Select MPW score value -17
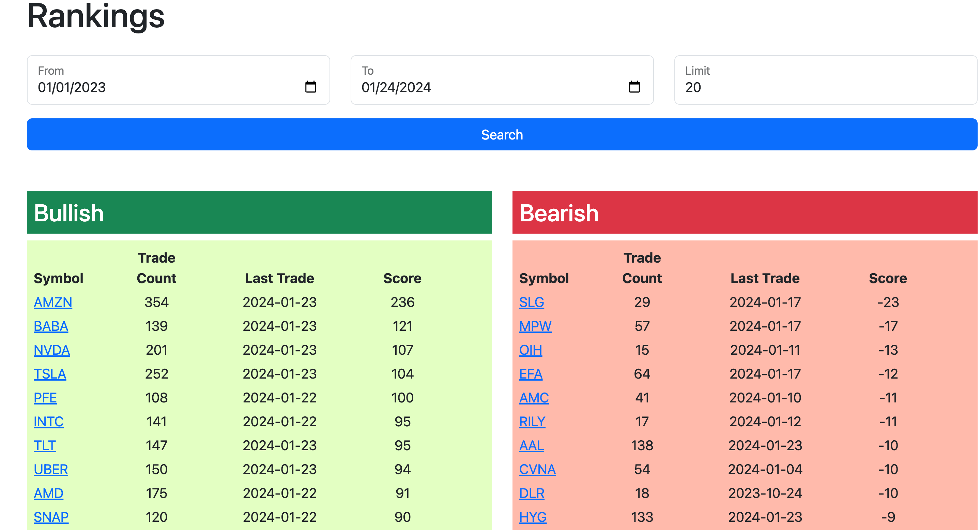This screenshot has height=530, width=980. (x=888, y=326)
